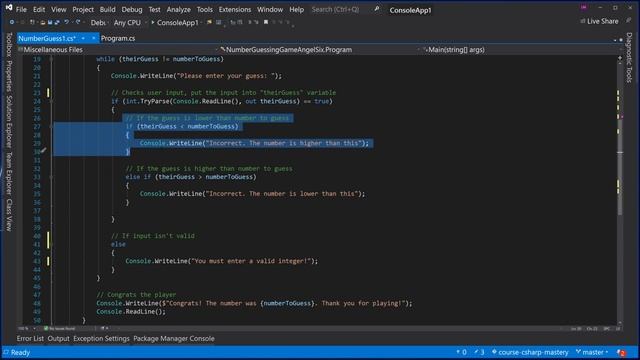This screenshot has width=640, height=360.
Task: Open the View menu
Action: coord(58,9)
